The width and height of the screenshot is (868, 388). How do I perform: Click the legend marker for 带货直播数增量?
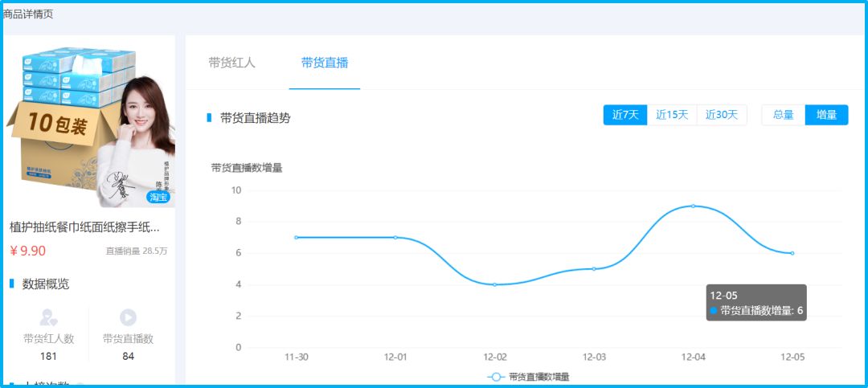pyautogui.click(x=496, y=377)
